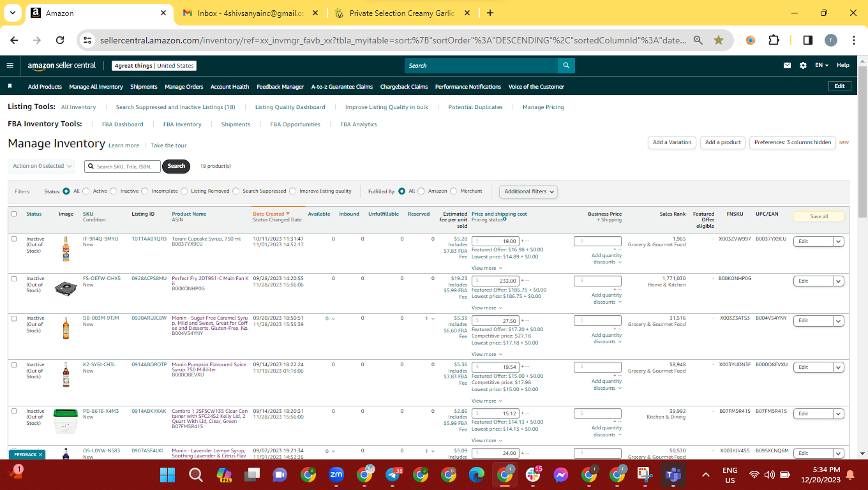Open Manage All Inventory in the nav bar
Image resolution: width=868 pixels, height=490 pixels.
[x=96, y=87]
